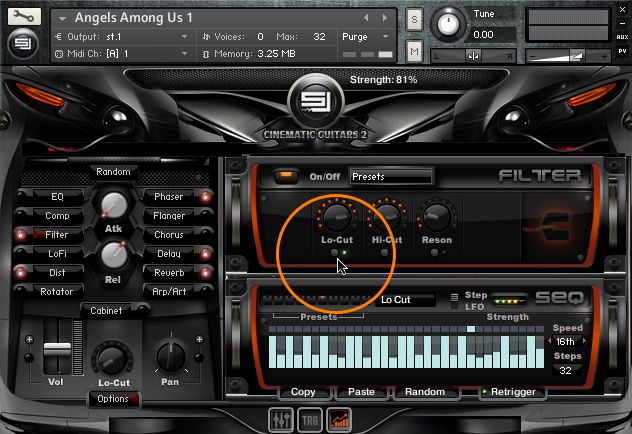Image resolution: width=632 pixels, height=434 pixels.
Task: Decrease Speed with the left arrow
Action: click(x=549, y=341)
